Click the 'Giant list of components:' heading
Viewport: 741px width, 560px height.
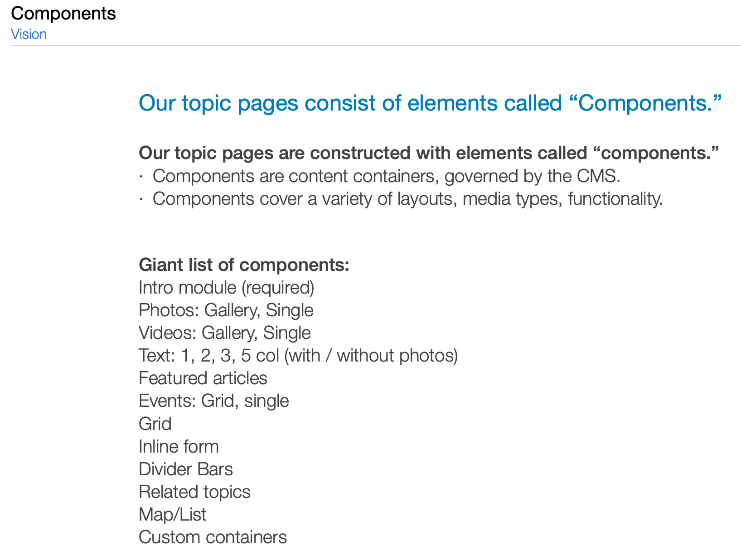[x=244, y=265]
